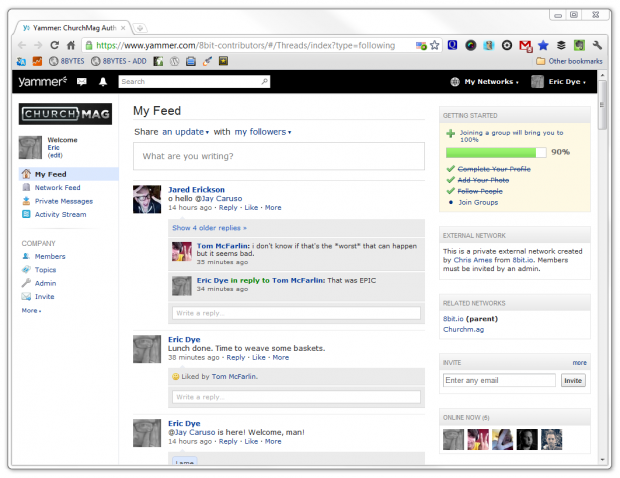Open the 8BYTES - ADD bookmark
This screenshot has width=620, height=478.
click(119, 61)
